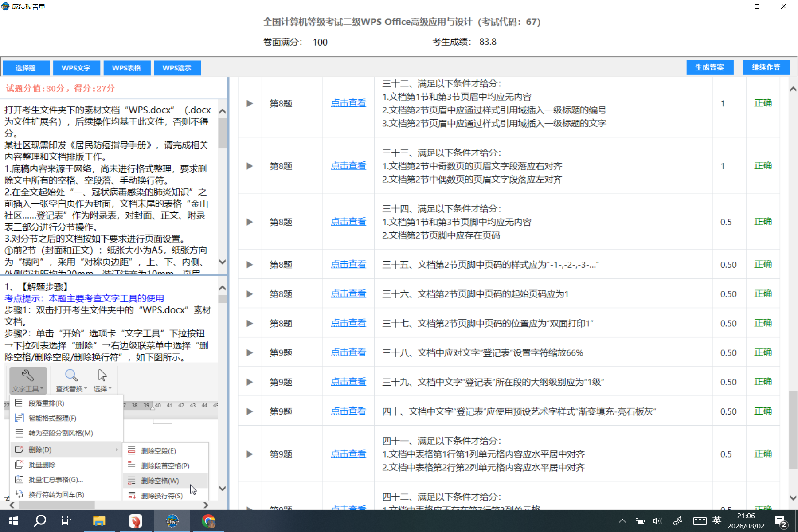Click up arrow of question text scrollbar
The width and height of the screenshot is (798, 532).
click(223, 111)
